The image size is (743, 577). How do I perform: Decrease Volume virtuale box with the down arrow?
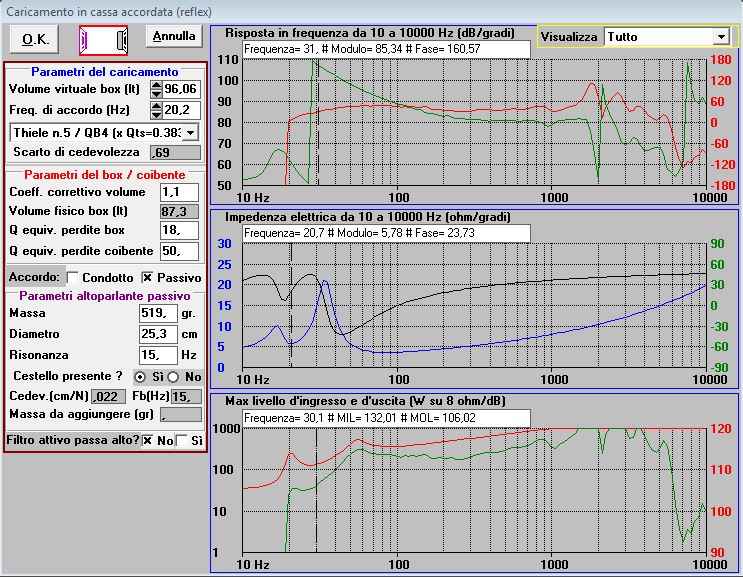156,93
